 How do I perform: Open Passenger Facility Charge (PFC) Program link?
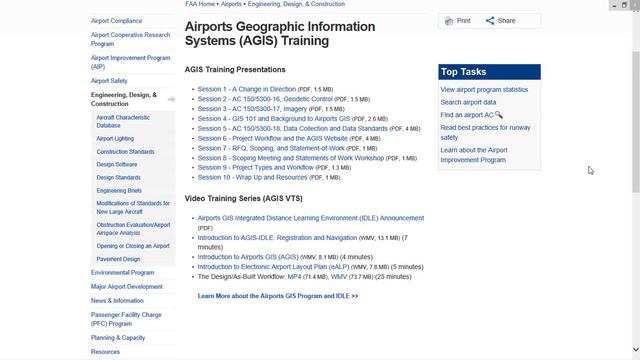click(x=126, y=319)
